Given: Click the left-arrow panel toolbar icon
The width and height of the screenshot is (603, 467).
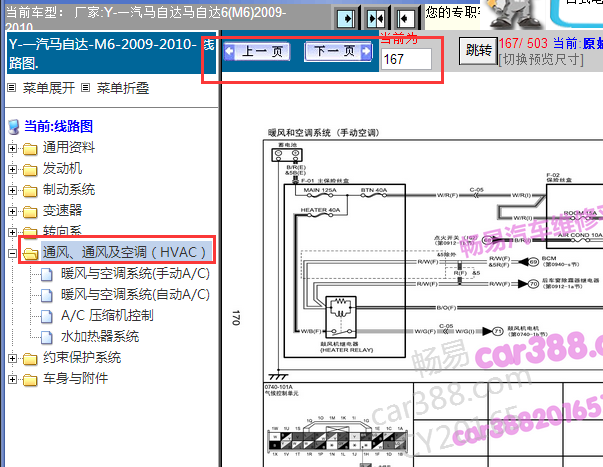Looking at the screenshot, I should 406,18.
